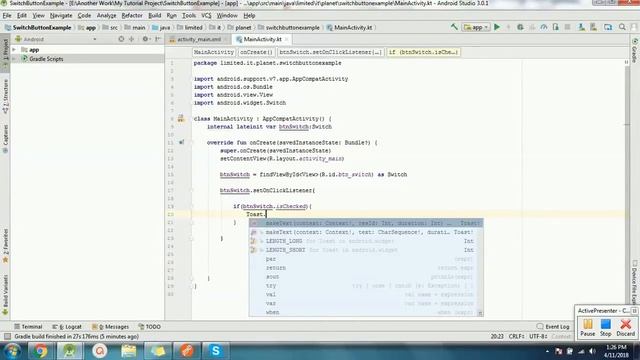Click the Make Project hammer icon
This screenshot has width=640, height=360.
coord(454,27)
